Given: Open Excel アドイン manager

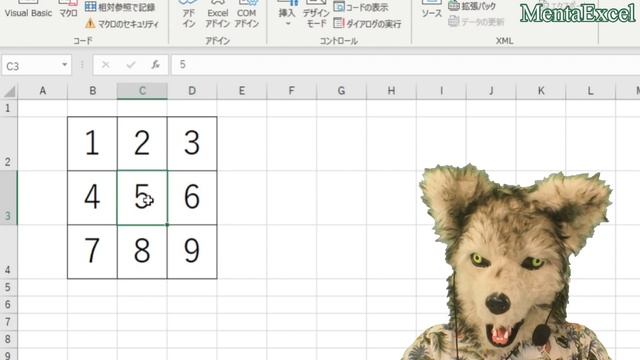Looking at the screenshot, I should (x=218, y=15).
